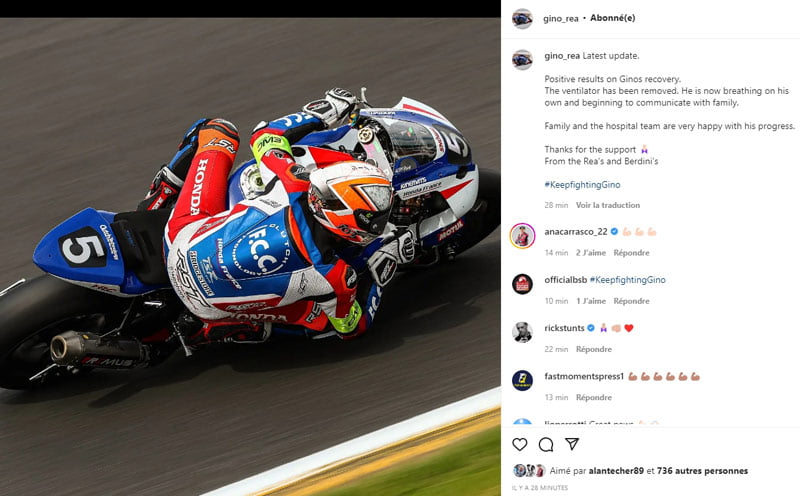Reply to officialbsb comment
This screenshot has width=800, height=496.
click(x=631, y=301)
